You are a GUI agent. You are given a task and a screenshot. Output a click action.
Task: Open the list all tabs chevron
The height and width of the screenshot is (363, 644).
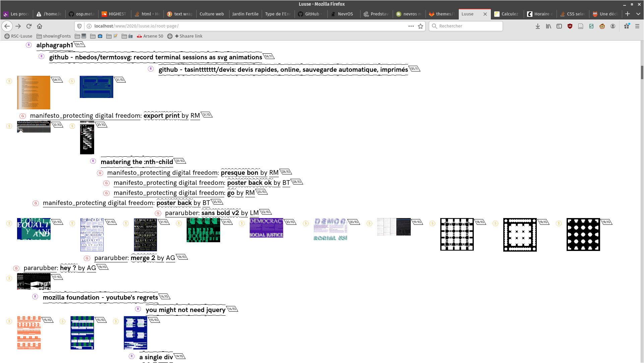point(638,14)
